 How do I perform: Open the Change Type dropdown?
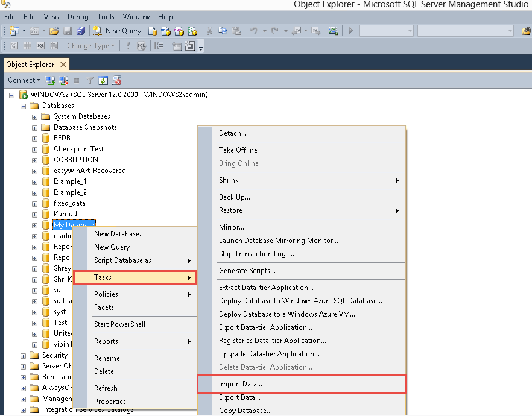(90, 46)
